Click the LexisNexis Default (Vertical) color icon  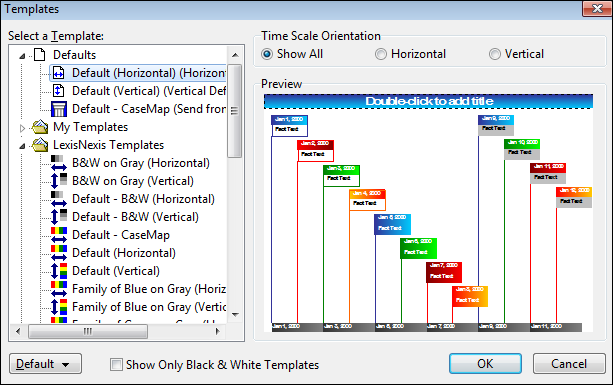(x=59, y=271)
